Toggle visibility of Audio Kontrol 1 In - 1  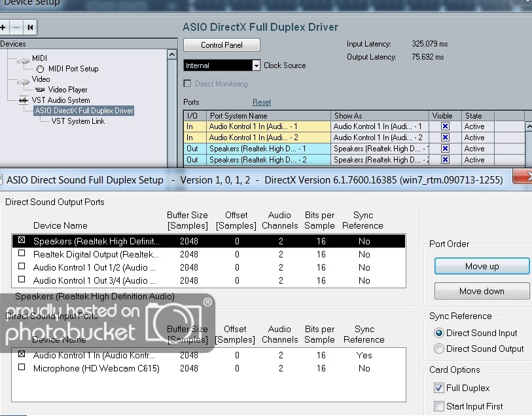tap(445, 126)
